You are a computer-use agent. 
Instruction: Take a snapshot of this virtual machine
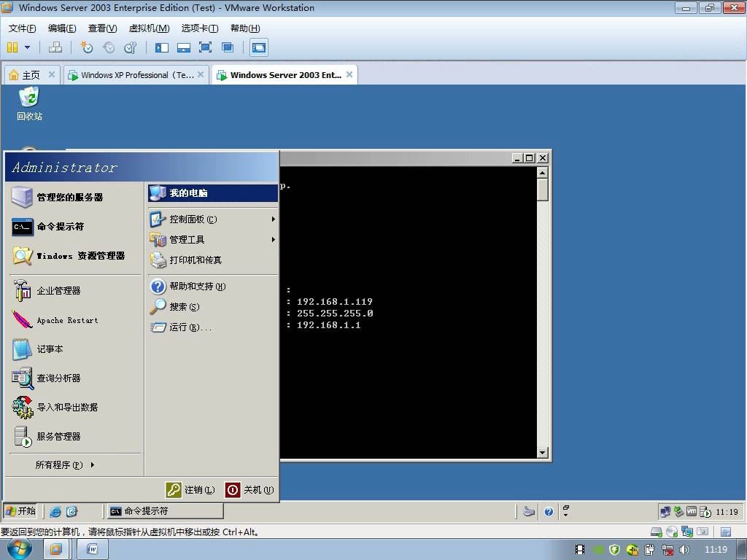(87, 47)
